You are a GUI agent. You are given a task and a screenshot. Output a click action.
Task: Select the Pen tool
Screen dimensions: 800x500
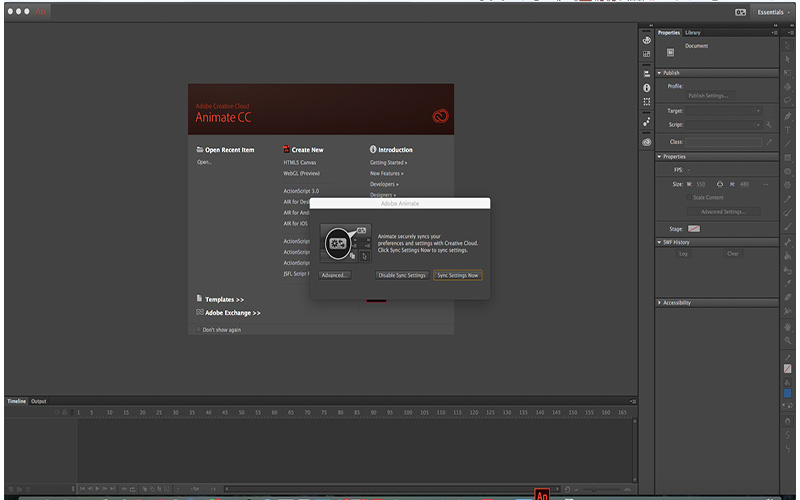[x=787, y=116]
